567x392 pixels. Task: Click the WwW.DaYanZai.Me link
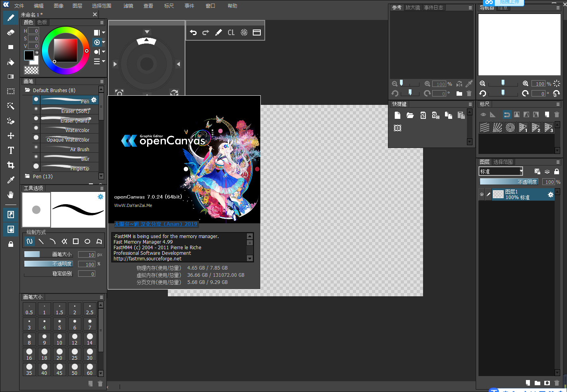(133, 205)
